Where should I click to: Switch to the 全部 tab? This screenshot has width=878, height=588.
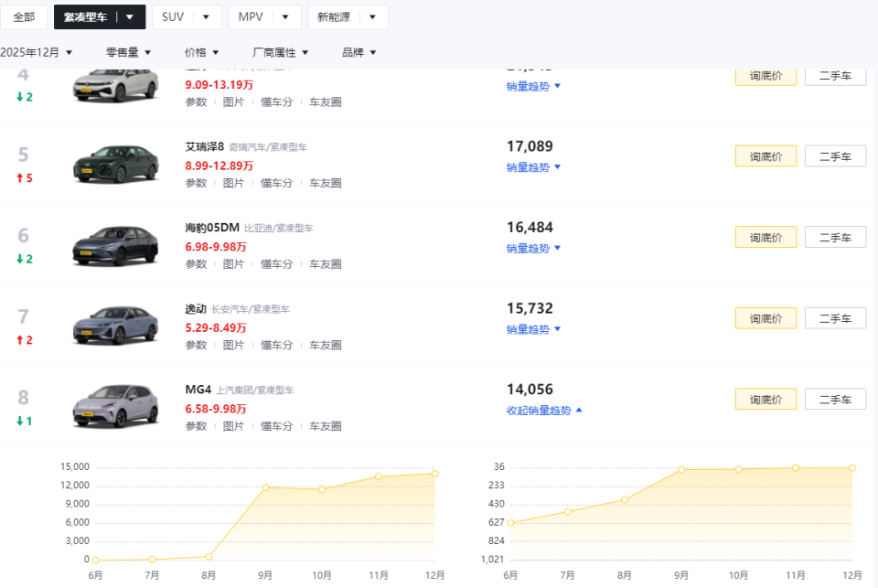coord(24,16)
